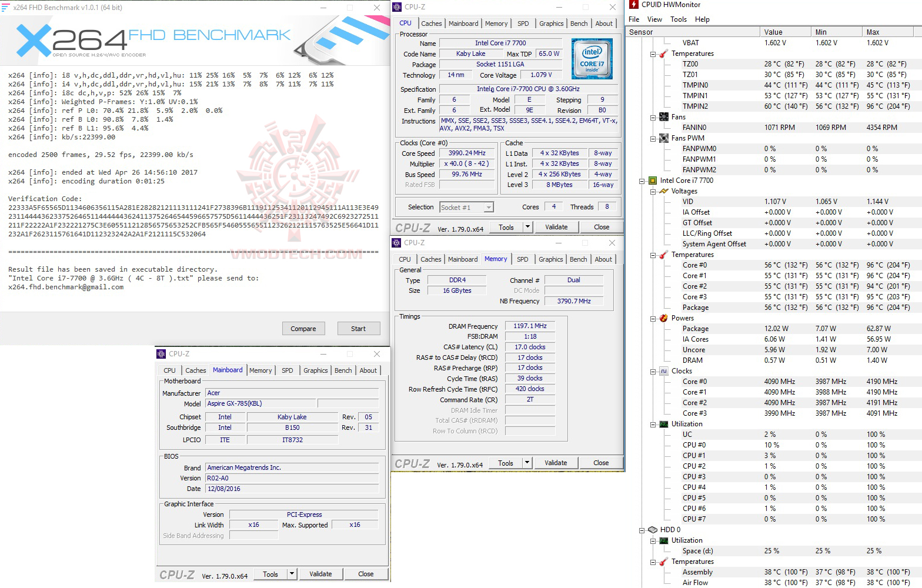
Task: Click the HWMonitor app icon in its title bar
Action: coord(634,5)
